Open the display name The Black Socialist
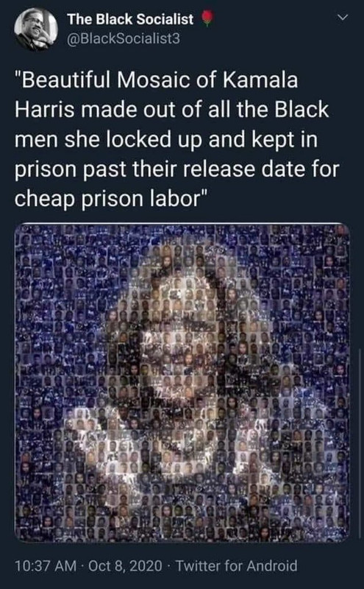The width and height of the screenshot is (364, 589). tap(130, 19)
